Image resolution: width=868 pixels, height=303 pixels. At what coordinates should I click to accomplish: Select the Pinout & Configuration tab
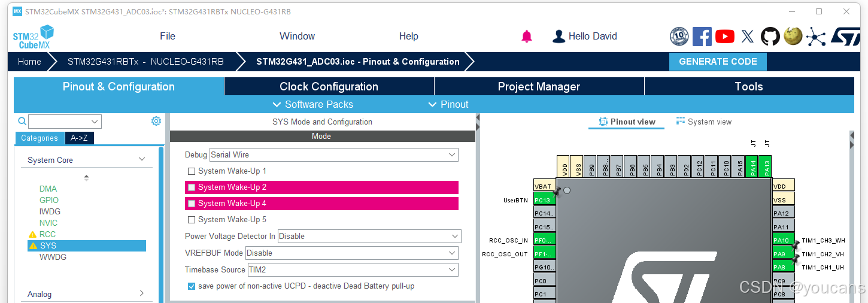119,86
